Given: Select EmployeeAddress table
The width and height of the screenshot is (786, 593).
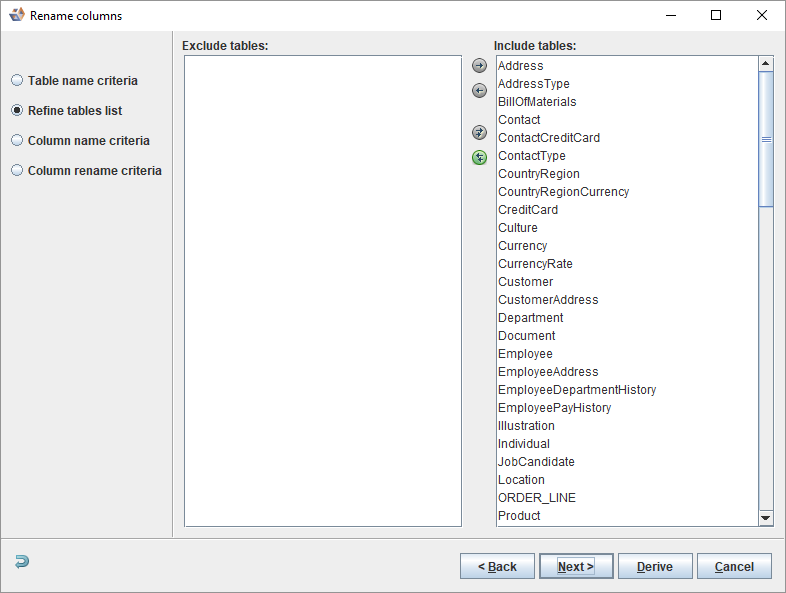Looking at the screenshot, I should (x=627, y=372).
